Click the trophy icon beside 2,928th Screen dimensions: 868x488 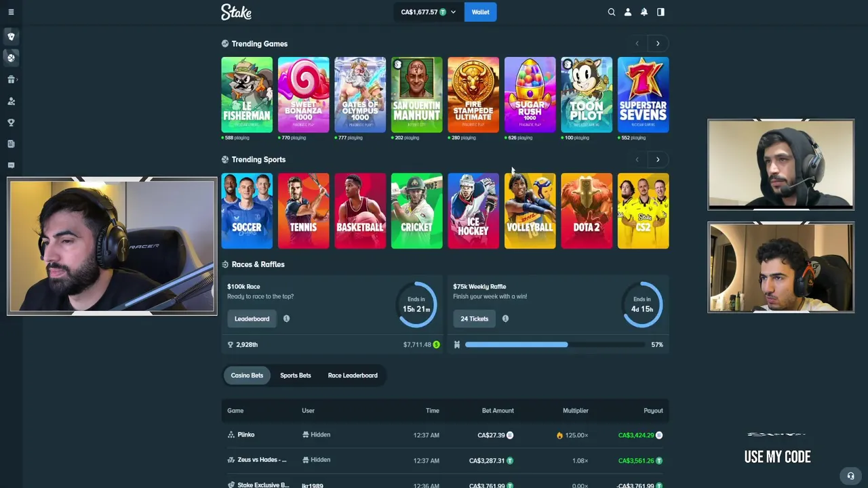[231, 345]
